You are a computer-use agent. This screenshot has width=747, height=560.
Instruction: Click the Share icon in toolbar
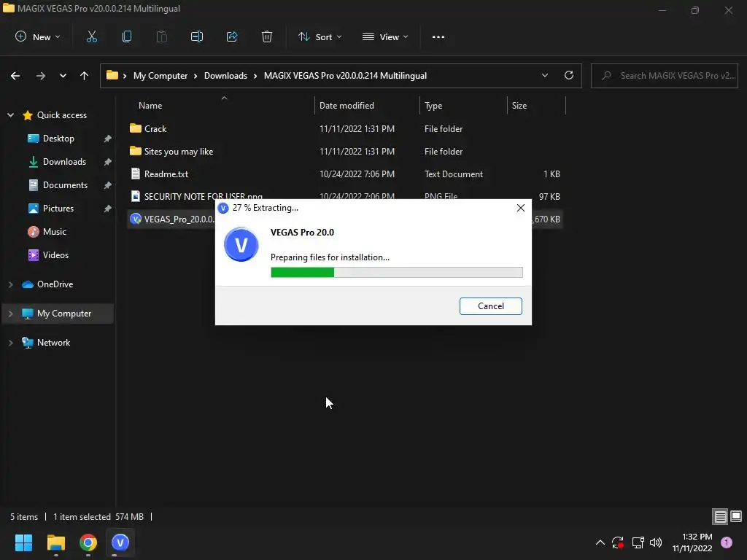[x=232, y=36]
